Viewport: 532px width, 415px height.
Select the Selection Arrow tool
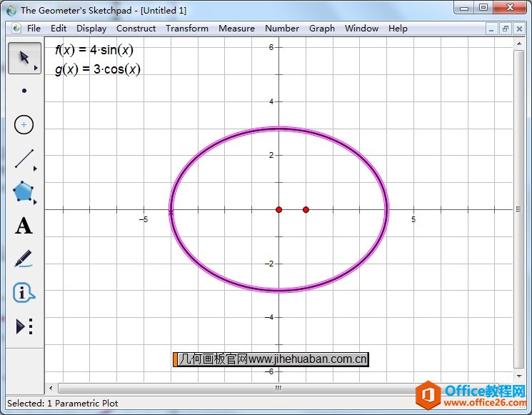pyautogui.click(x=24, y=58)
